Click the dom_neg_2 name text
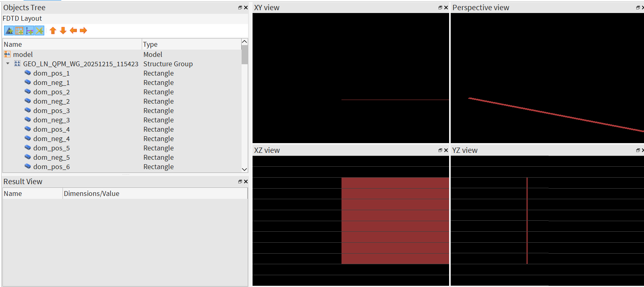 coord(52,101)
